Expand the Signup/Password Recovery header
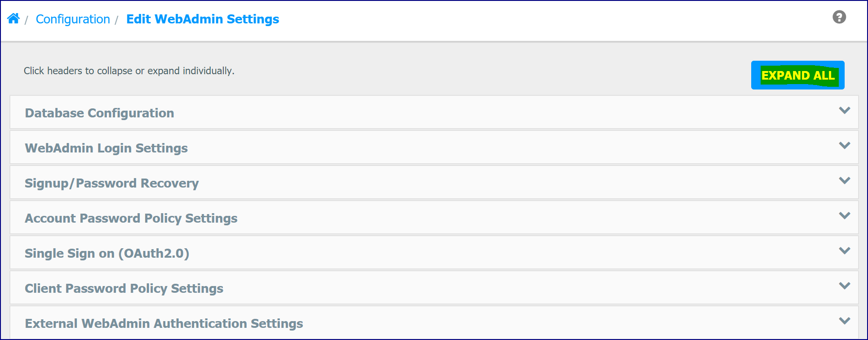868x340 pixels. [x=434, y=182]
